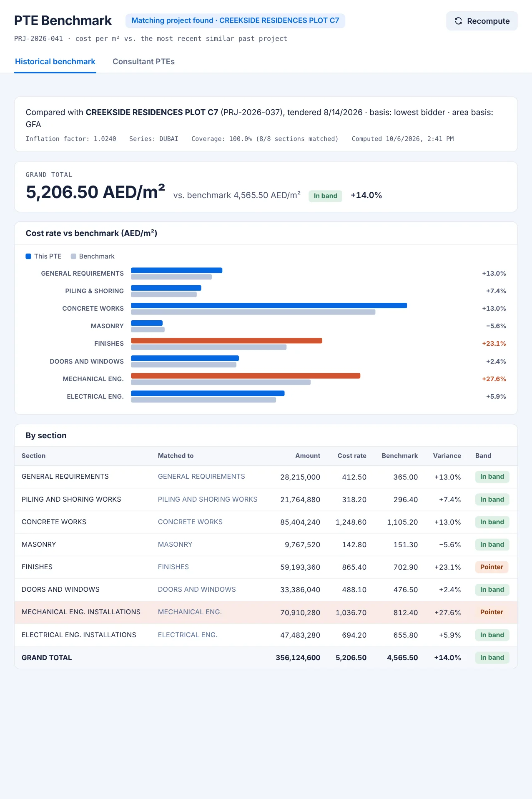Click the gray Benchmark legend swatch
The height and width of the screenshot is (799, 532).
[73, 256]
